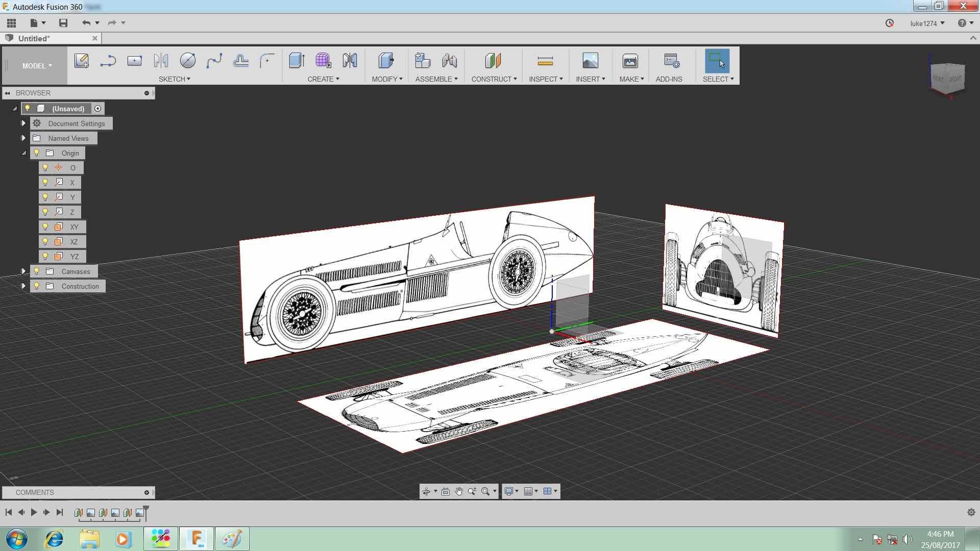This screenshot has height=551, width=980.
Task: Toggle visibility of the XY plane
Action: pyautogui.click(x=45, y=227)
